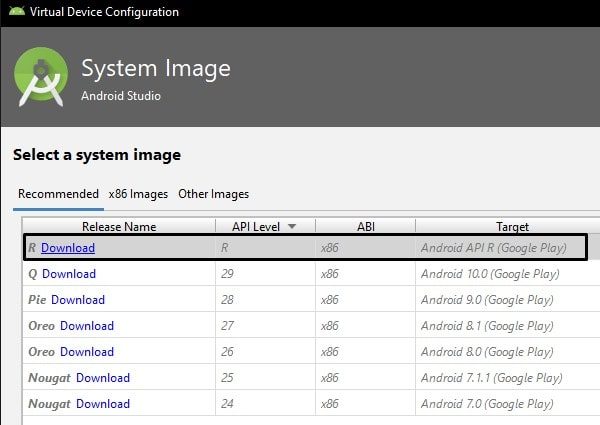This screenshot has width=600, height=425.
Task: Download the Oreo API 26 image
Action: [x=87, y=352]
